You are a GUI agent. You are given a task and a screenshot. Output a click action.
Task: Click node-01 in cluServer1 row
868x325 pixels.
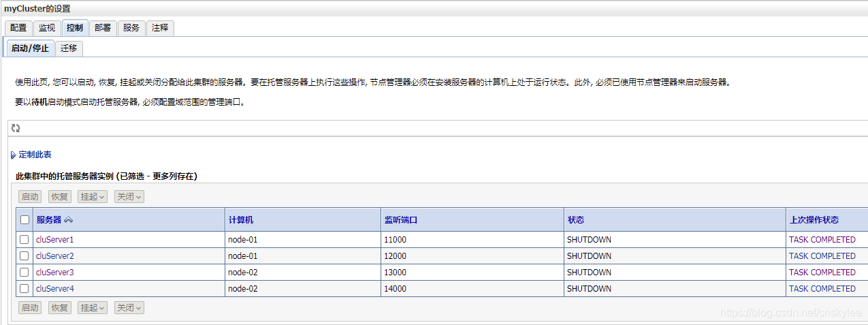click(243, 240)
